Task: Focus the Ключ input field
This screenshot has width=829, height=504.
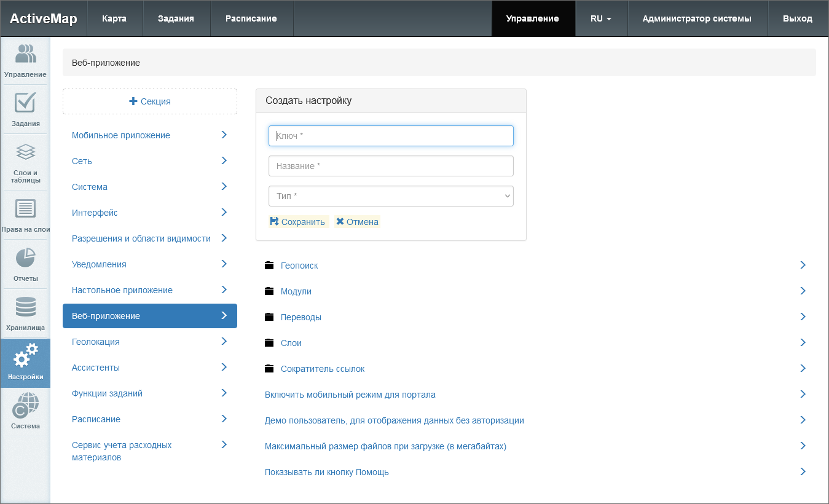Action: tap(391, 136)
